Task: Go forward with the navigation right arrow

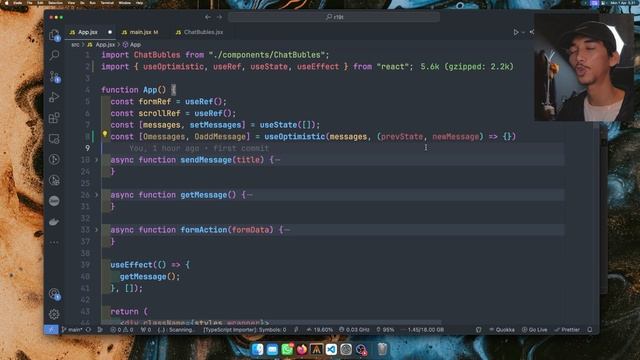Action: point(220,17)
